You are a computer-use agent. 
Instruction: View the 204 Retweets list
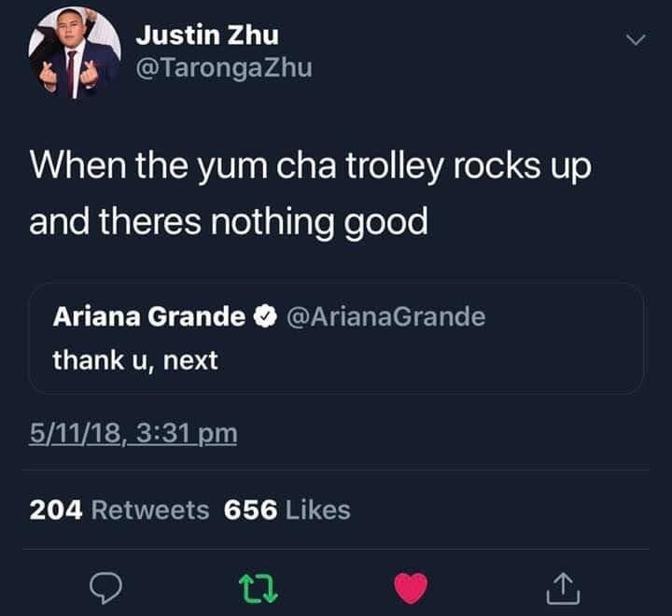[119, 510]
